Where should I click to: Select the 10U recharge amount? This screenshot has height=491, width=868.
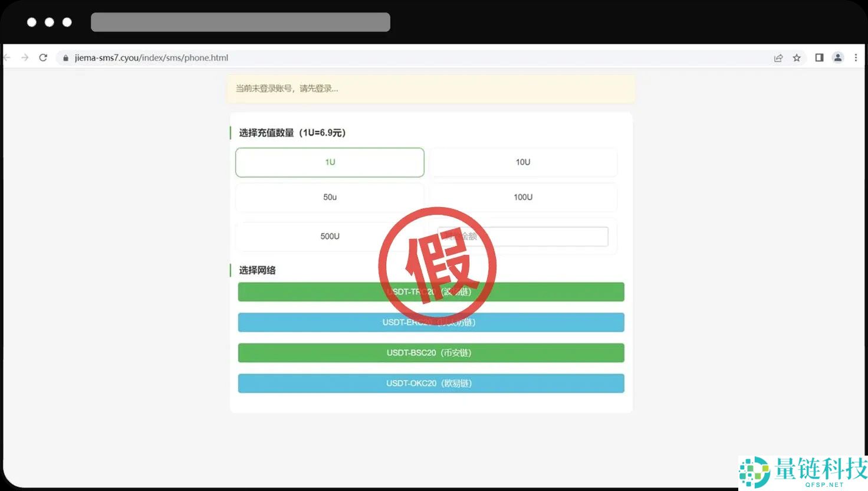(x=523, y=162)
